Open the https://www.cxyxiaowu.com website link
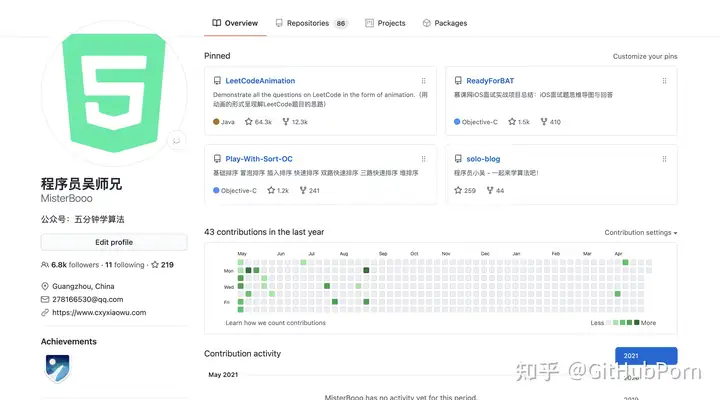 [x=99, y=312]
